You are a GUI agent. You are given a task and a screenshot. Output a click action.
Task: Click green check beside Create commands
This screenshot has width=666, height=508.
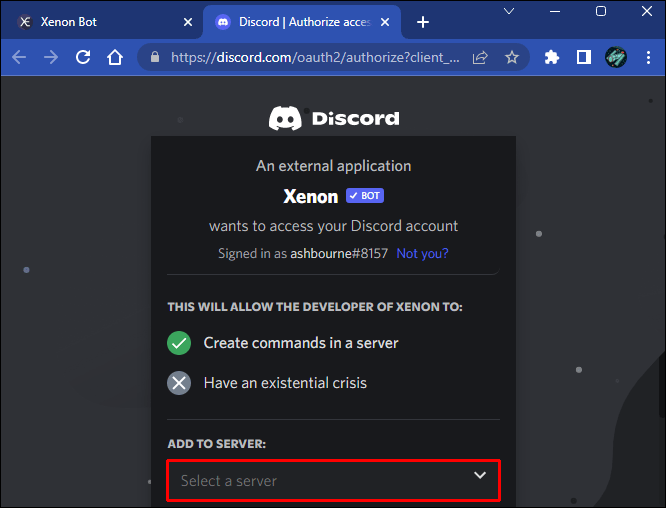tap(179, 343)
